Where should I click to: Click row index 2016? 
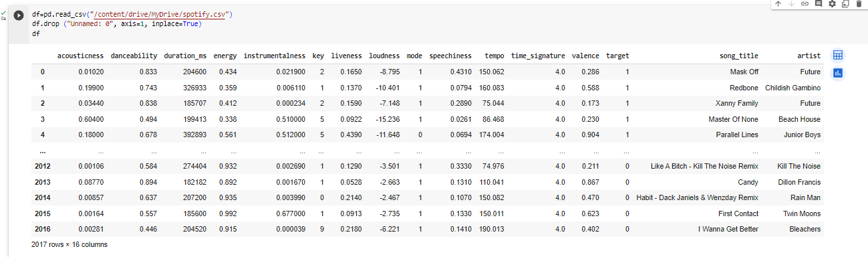tap(42, 230)
